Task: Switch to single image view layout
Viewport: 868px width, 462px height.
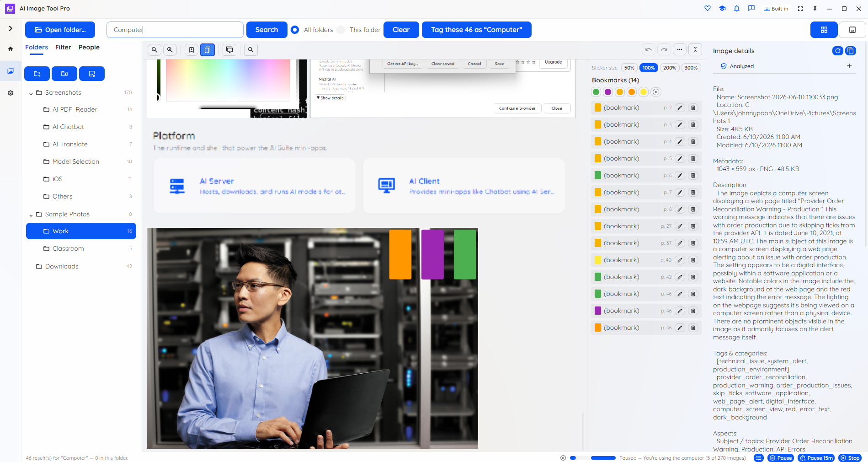Action: pyautogui.click(x=852, y=30)
